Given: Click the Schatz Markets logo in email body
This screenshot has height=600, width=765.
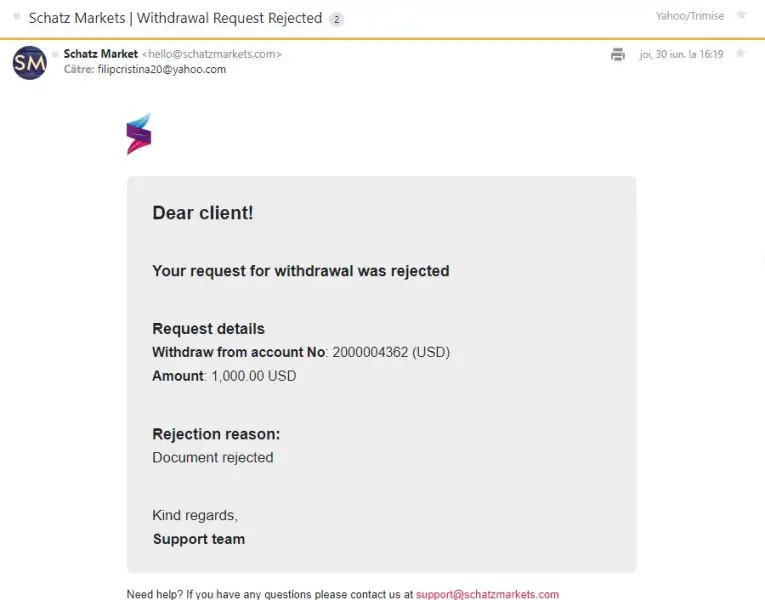Looking at the screenshot, I should (x=139, y=134).
